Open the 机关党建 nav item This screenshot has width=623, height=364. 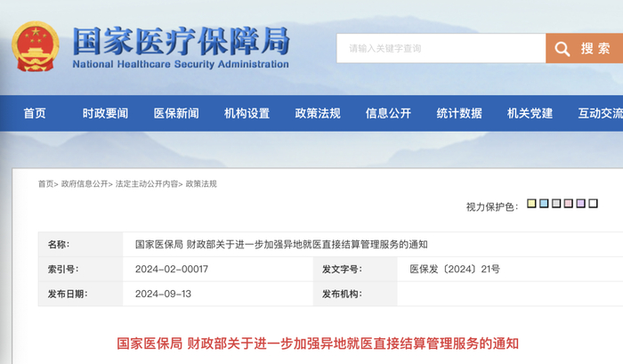pyautogui.click(x=530, y=113)
